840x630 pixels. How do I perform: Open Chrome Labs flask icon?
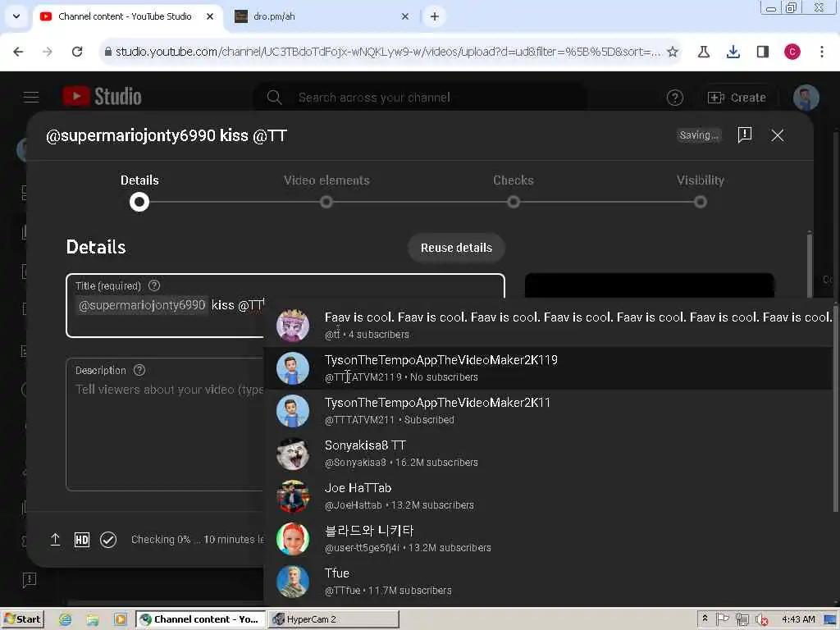coord(703,52)
